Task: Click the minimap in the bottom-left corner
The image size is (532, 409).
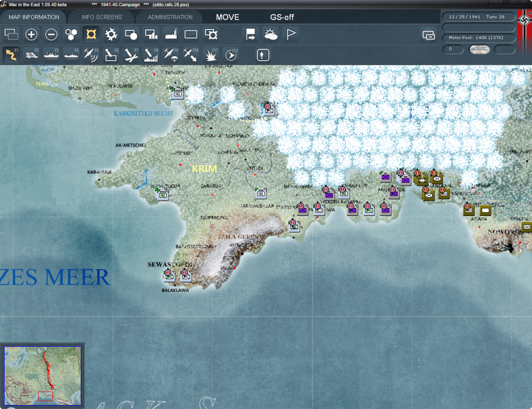Action: tap(43, 375)
